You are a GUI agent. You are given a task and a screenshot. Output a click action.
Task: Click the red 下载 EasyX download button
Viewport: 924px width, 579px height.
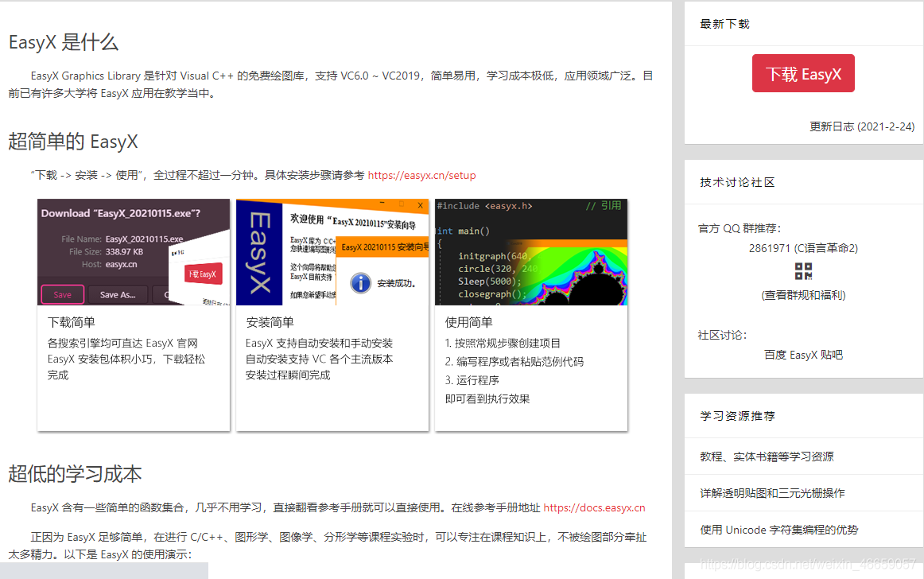coord(803,73)
